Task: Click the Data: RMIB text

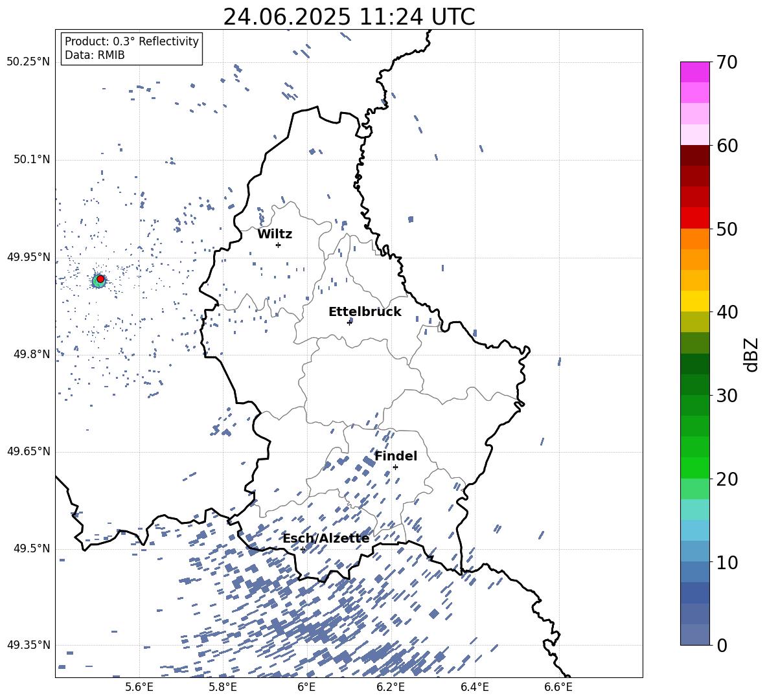Action: [x=95, y=55]
